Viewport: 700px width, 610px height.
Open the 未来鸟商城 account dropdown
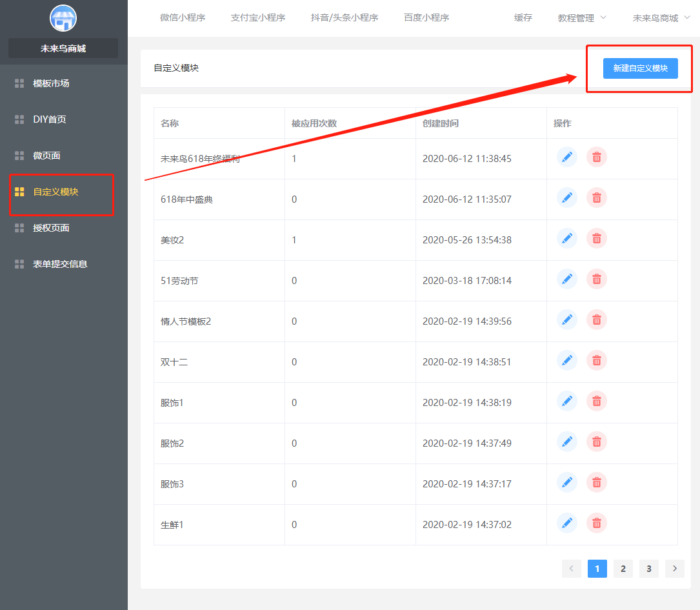pos(661,18)
